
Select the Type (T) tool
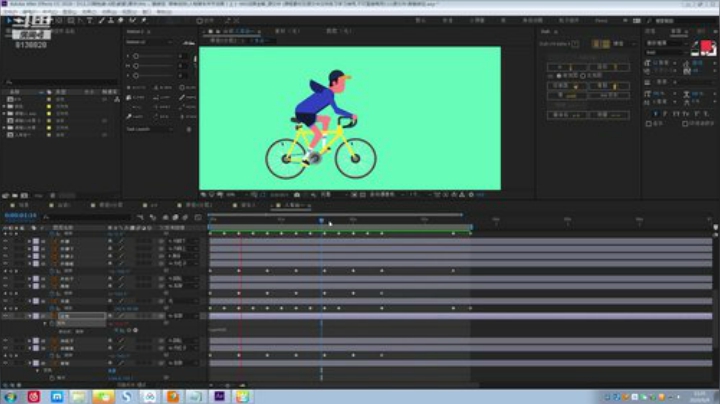click(90, 21)
